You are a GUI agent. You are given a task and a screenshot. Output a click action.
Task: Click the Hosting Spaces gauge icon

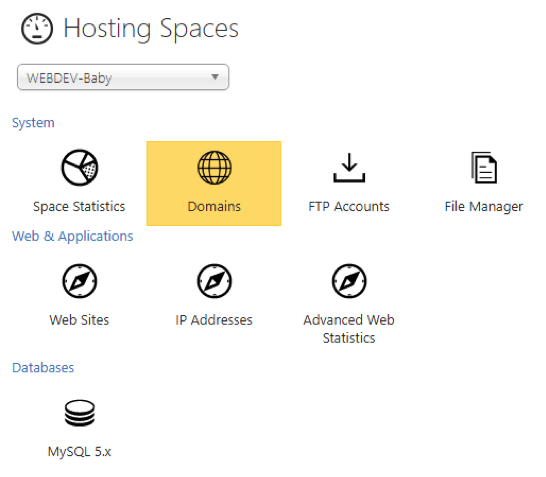[x=37, y=29]
